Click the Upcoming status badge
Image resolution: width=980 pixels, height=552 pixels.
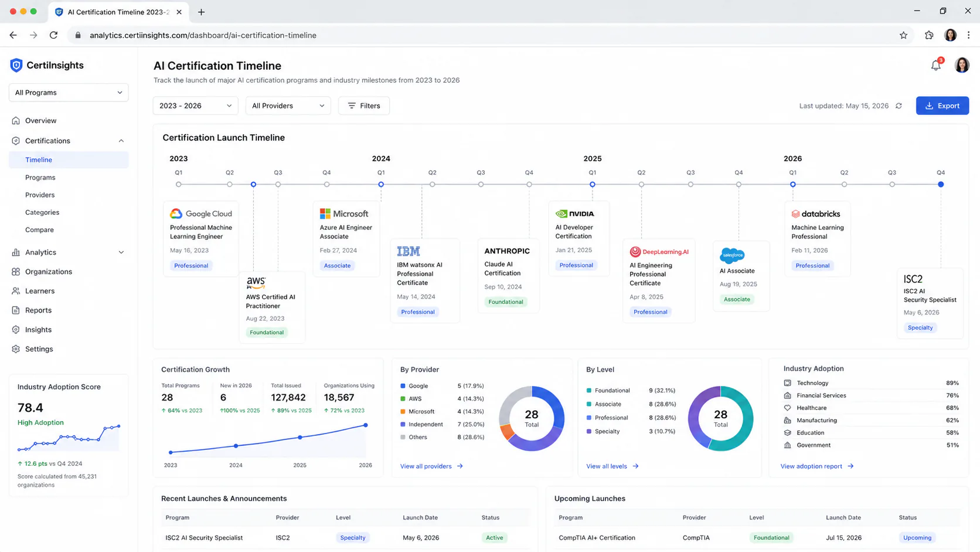click(x=917, y=538)
